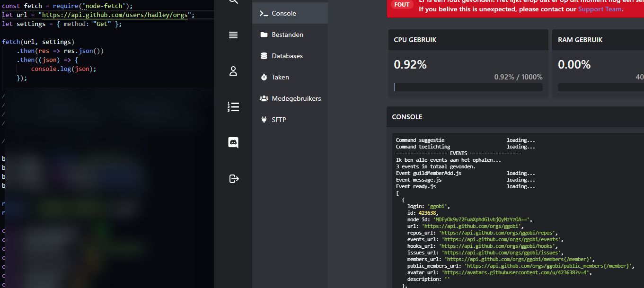Click the search icon in the left sidebar
This screenshot has height=288, width=644.
pyautogui.click(x=233, y=1)
